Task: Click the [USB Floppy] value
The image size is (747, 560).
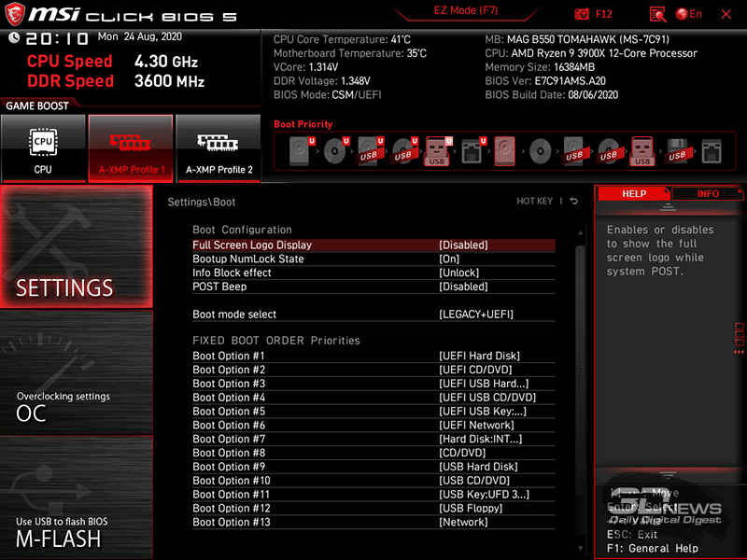Action: [471, 508]
